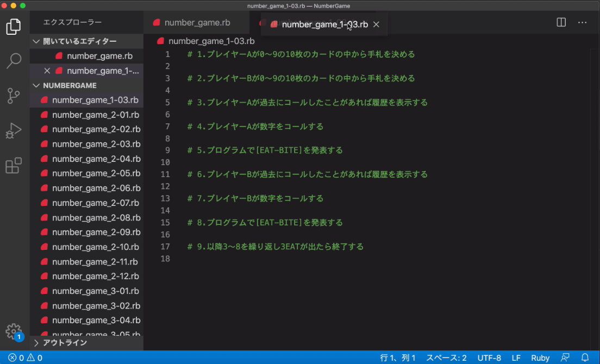Open the Source Control view
Image resolution: width=600 pixels, height=364 pixels.
(14, 96)
